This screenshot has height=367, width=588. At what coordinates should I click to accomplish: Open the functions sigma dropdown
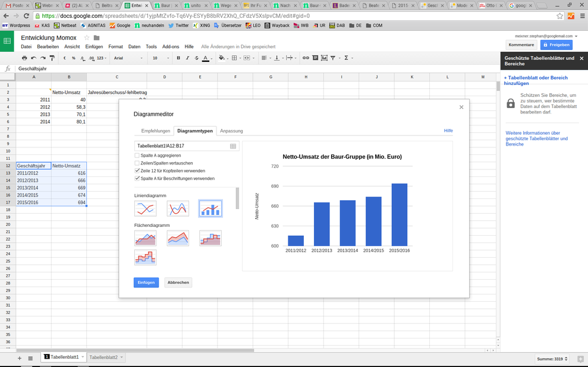pos(348,58)
